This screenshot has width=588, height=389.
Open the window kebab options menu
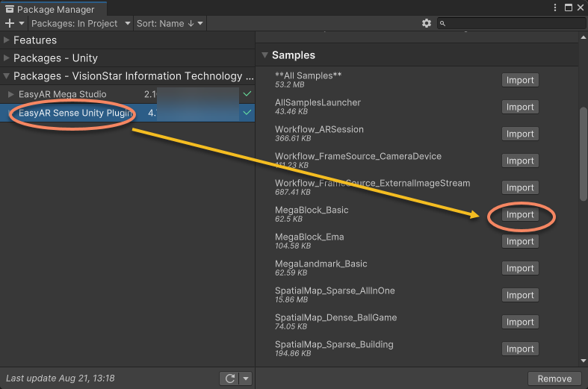554,7
